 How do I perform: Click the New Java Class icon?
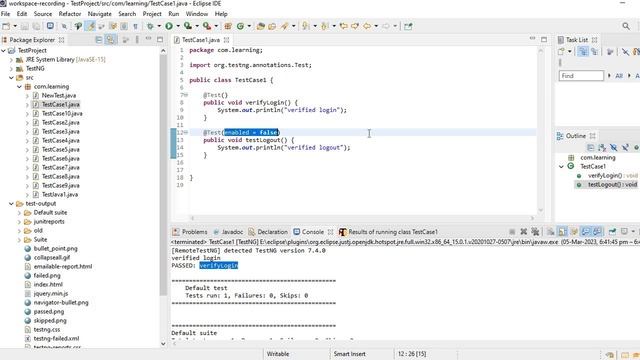[x=240, y=26]
